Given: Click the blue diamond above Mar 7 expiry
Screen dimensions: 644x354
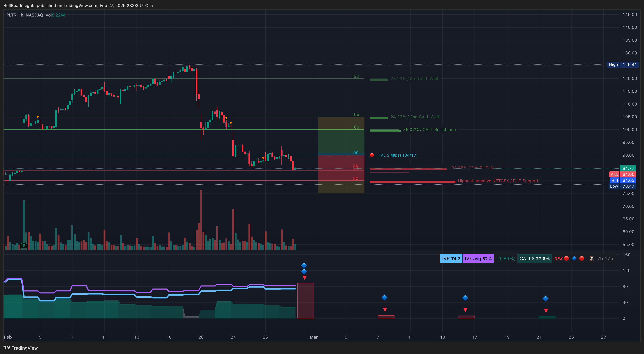Looking at the screenshot, I should tap(384, 297).
